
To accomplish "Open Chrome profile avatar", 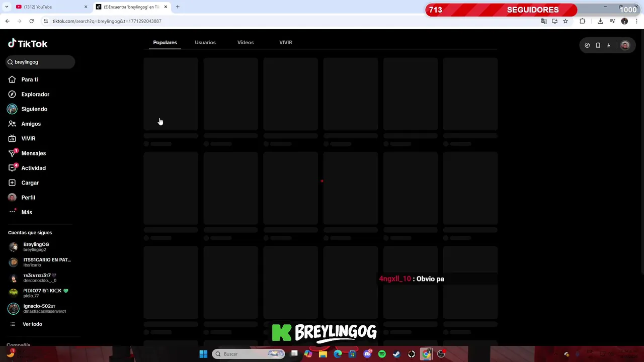I will (x=624, y=21).
